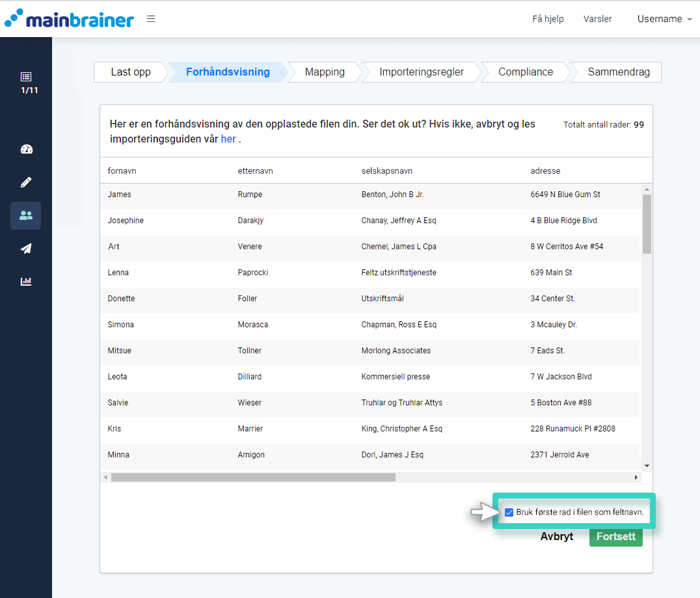Open the dashboard gauge sidebar icon
The image size is (700, 598).
click(x=26, y=149)
